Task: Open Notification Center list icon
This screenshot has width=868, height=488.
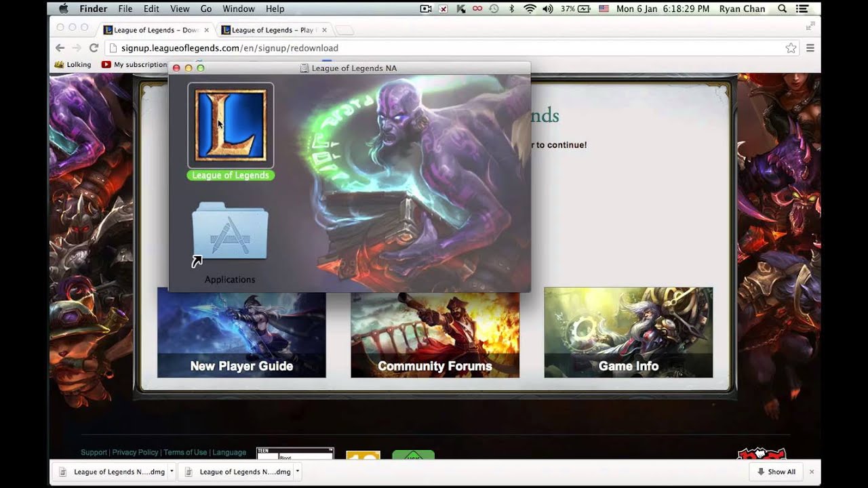Action: (803, 9)
